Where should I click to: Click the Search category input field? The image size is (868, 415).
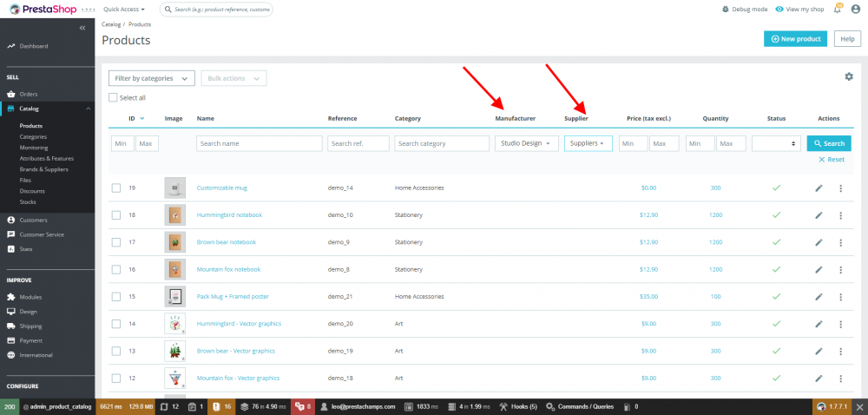tap(442, 143)
